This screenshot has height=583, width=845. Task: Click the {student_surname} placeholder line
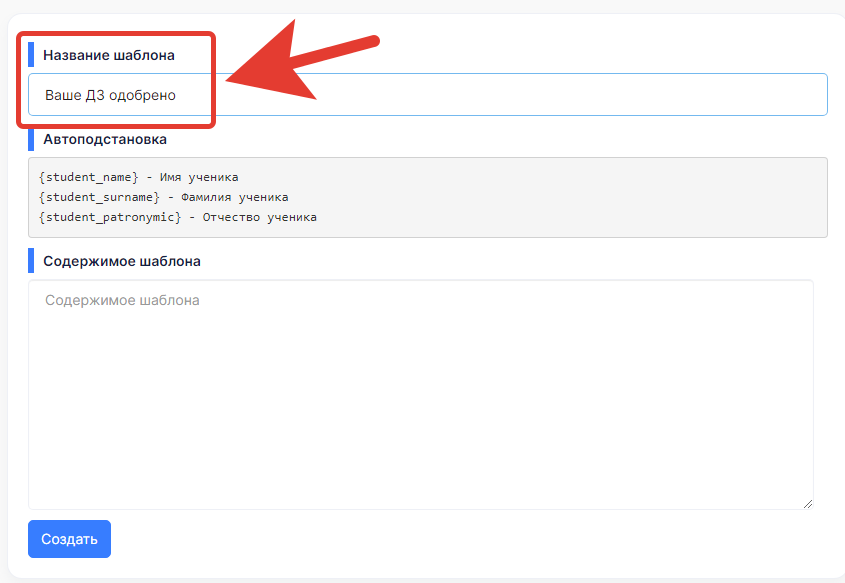click(163, 197)
